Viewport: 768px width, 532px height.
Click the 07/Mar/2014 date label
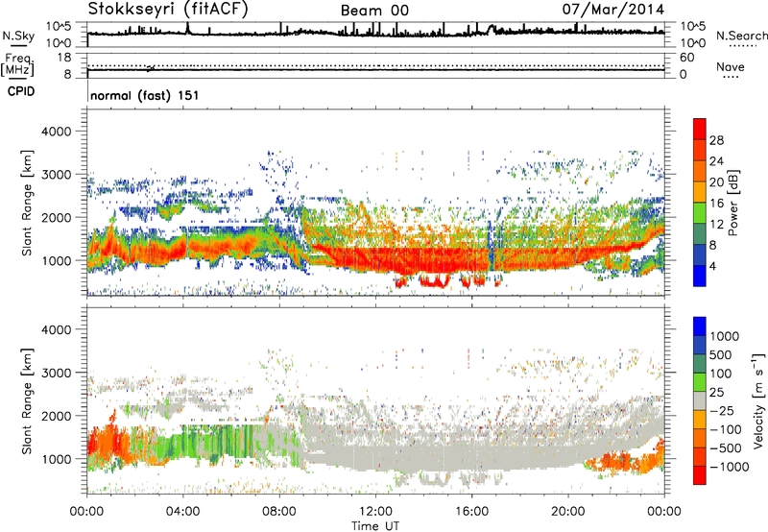pyautogui.click(x=613, y=10)
